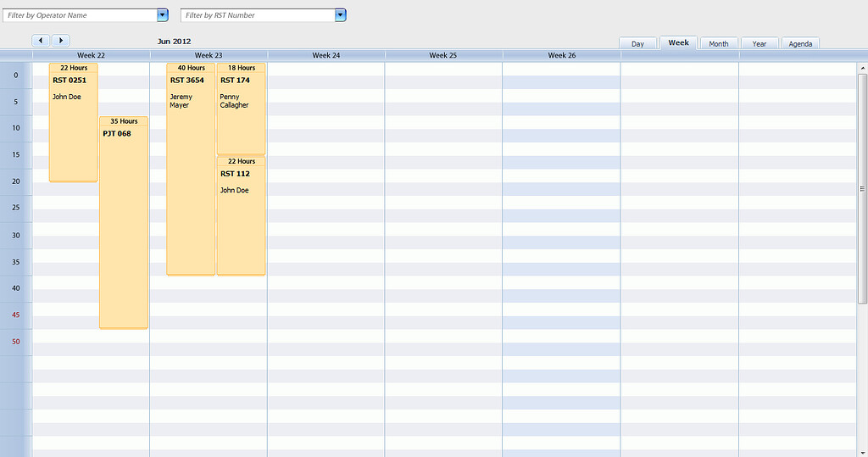The height and width of the screenshot is (457, 868).
Task: Switch to the Month view tab
Action: coord(719,44)
